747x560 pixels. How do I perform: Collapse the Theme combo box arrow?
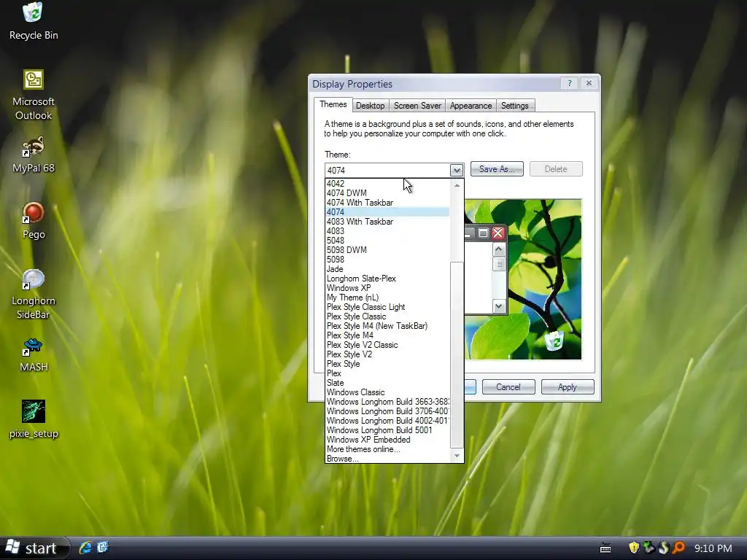[457, 170]
